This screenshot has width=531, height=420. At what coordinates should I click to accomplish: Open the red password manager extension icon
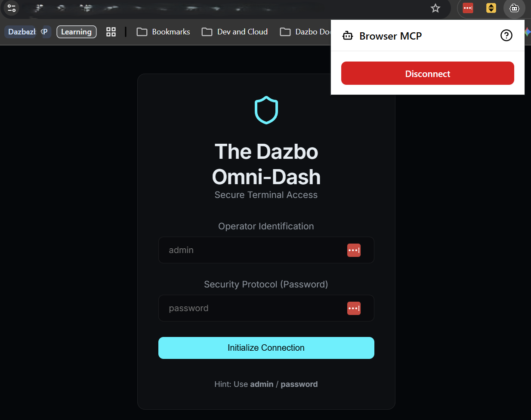[x=468, y=8]
